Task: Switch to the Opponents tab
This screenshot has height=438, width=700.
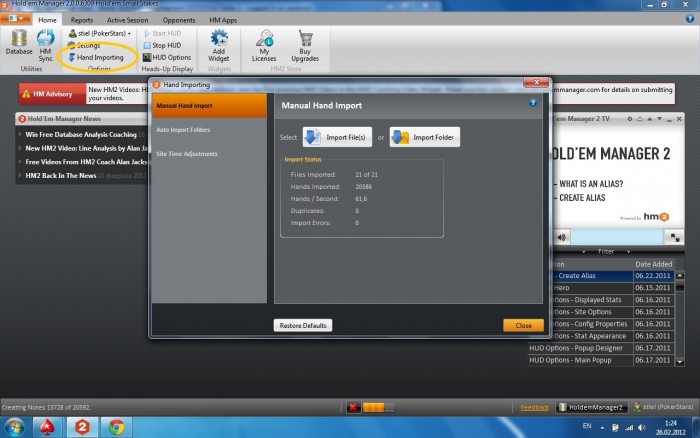Action: 179,20
